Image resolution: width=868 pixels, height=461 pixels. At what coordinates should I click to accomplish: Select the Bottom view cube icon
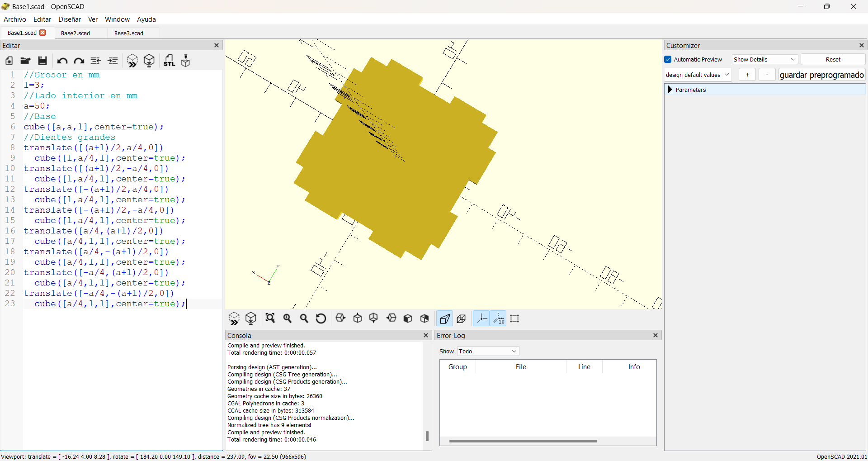(x=373, y=318)
